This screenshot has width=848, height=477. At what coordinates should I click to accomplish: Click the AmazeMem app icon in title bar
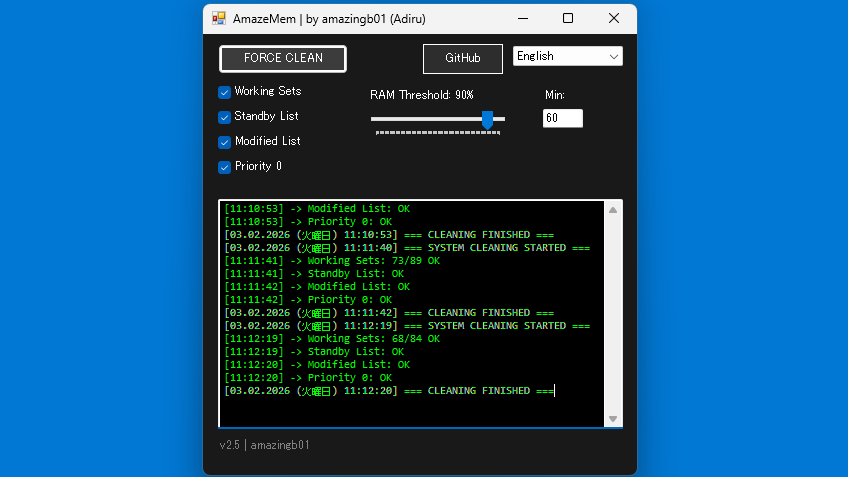coord(219,18)
